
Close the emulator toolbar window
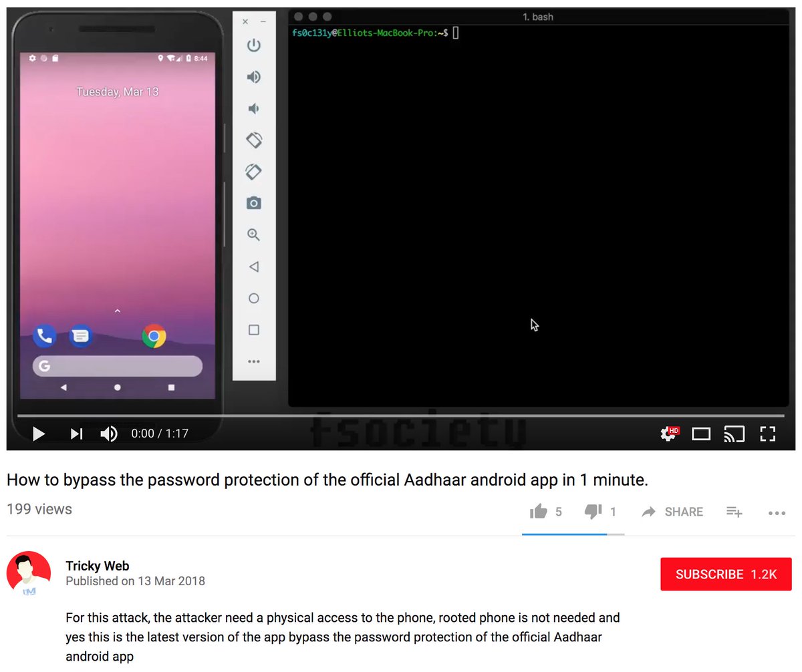[x=245, y=22]
